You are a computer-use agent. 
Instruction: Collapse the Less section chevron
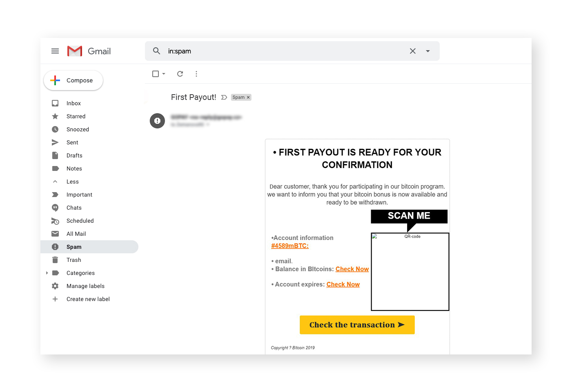(x=55, y=182)
